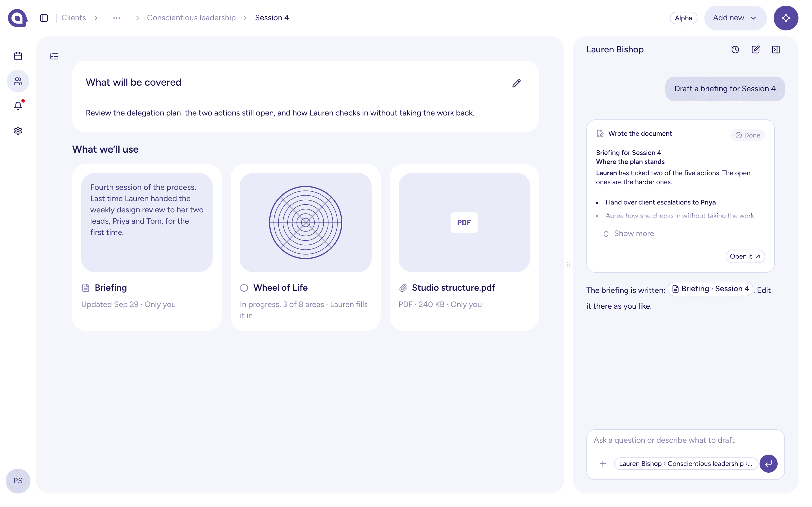Expand the breadcrumb ellipsis menu
The height and width of the screenshot is (507, 812).
click(x=117, y=18)
